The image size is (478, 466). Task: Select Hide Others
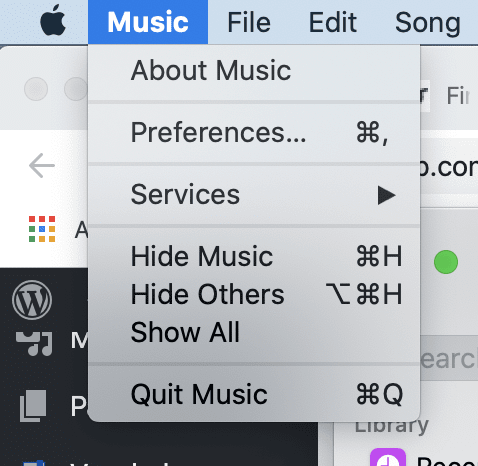[254, 294]
